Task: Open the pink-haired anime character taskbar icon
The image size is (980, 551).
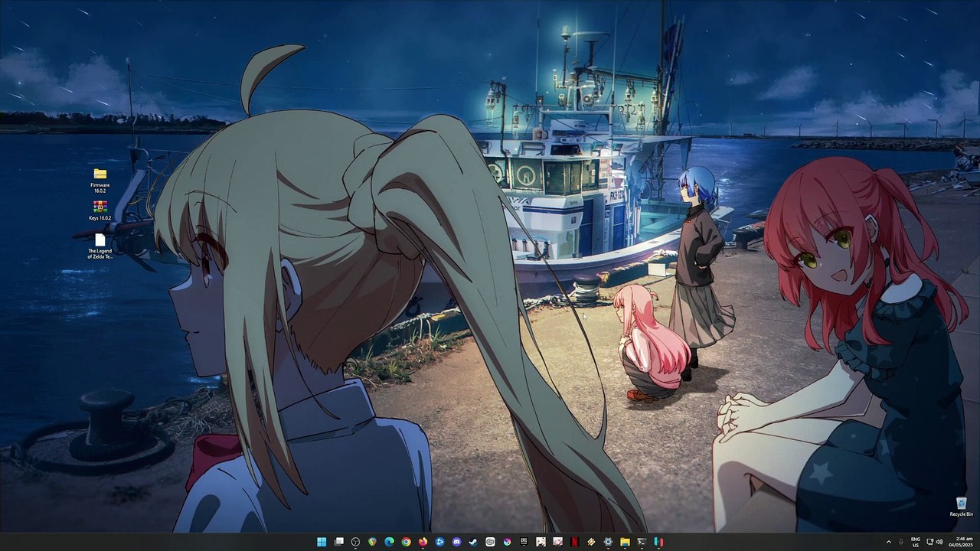Action: (x=557, y=542)
